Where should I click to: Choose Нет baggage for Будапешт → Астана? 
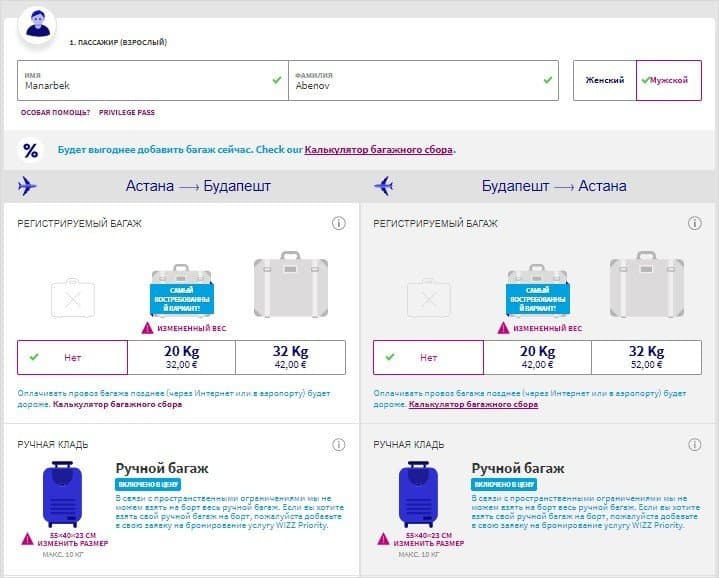(x=428, y=358)
